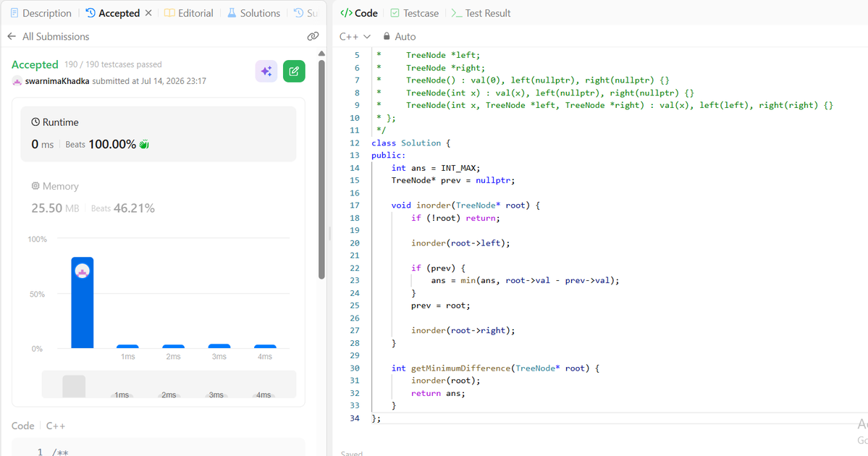The width and height of the screenshot is (868, 456).
Task: Click line 12 'class Solution {'
Action: (410, 143)
